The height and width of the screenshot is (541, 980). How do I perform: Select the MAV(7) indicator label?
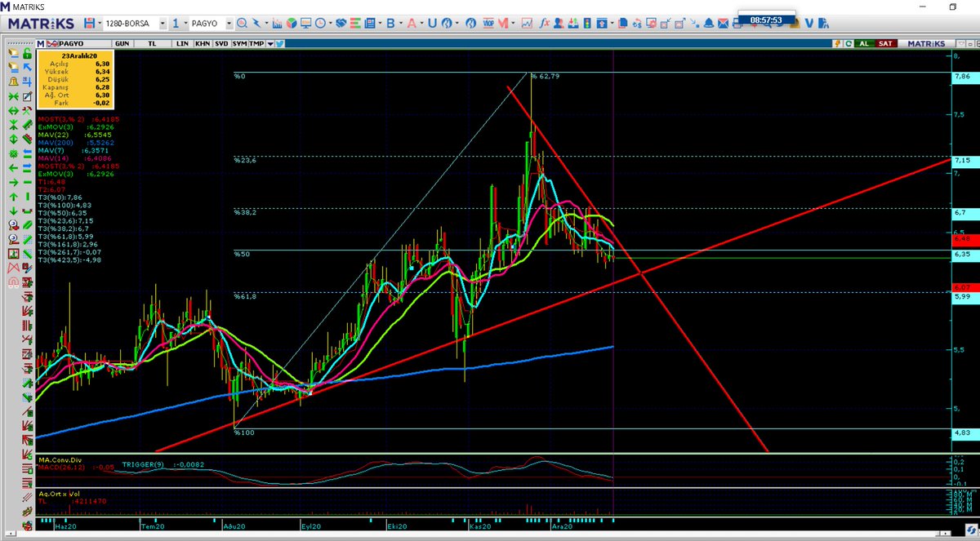pyautogui.click(x=51, y=150)
